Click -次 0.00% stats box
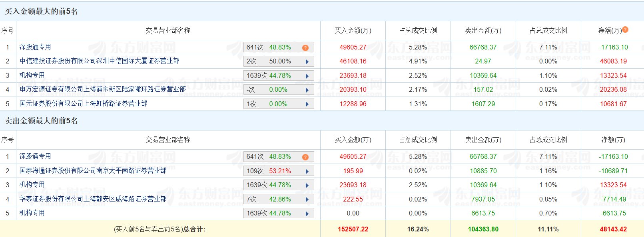Screen dimensions: 644x237 click(x=279, y=90)
